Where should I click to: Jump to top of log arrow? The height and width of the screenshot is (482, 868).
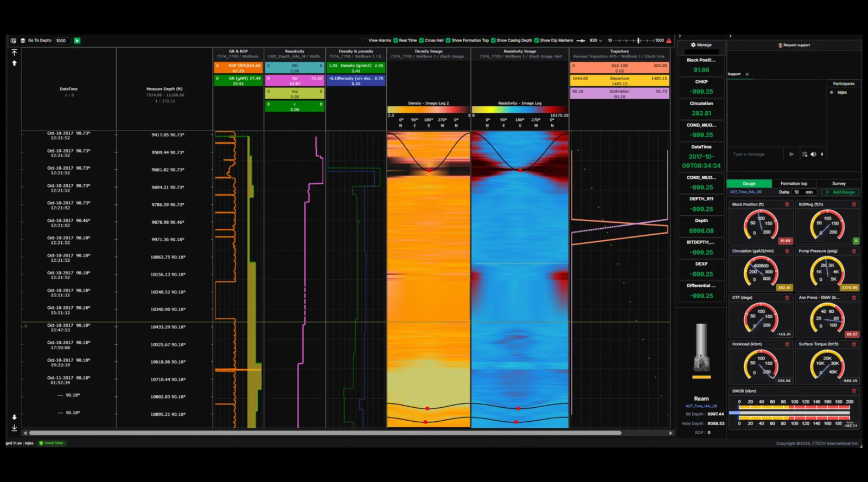pos(14,53)
